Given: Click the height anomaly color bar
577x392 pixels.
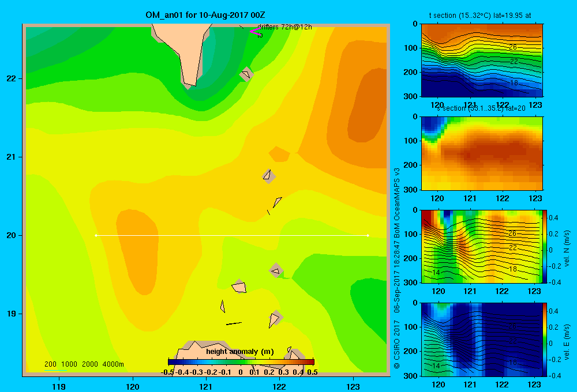Looking at the screenshot, I should pyautogui.click(x=241, y=362).
